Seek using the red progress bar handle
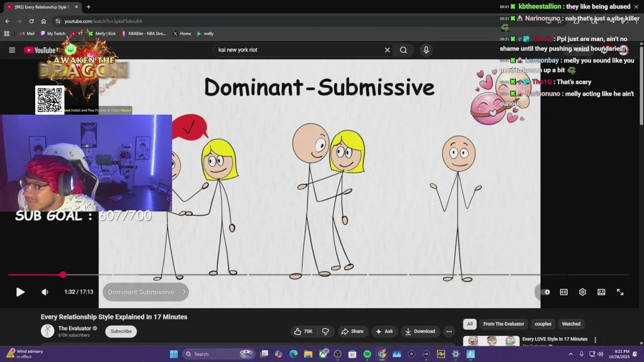The width and height of the screenshot is (644, 362). (x=62, y=275)
